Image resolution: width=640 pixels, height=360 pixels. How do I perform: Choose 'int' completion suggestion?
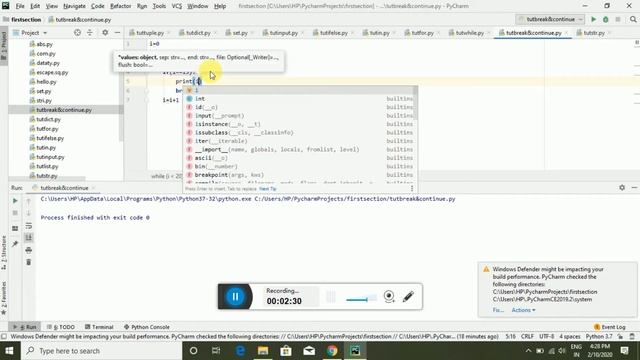click(x=299, y=99)
